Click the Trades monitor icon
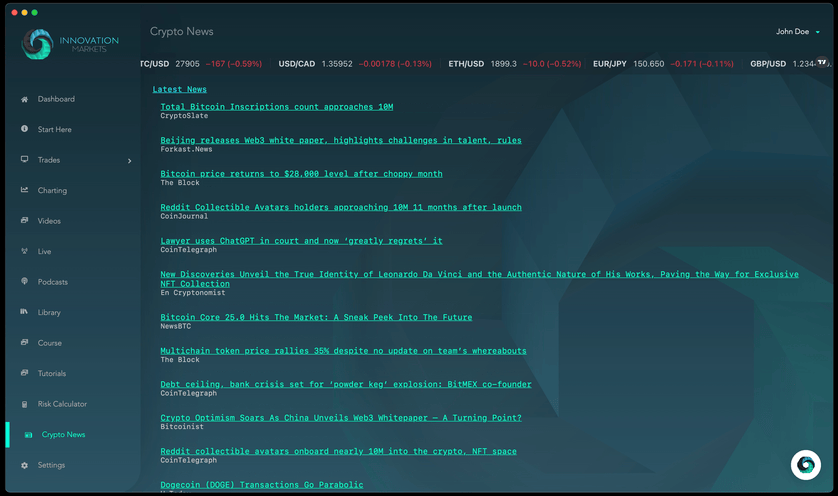The width and height of the screenshot is (838, 496). (x=24, y=159)
